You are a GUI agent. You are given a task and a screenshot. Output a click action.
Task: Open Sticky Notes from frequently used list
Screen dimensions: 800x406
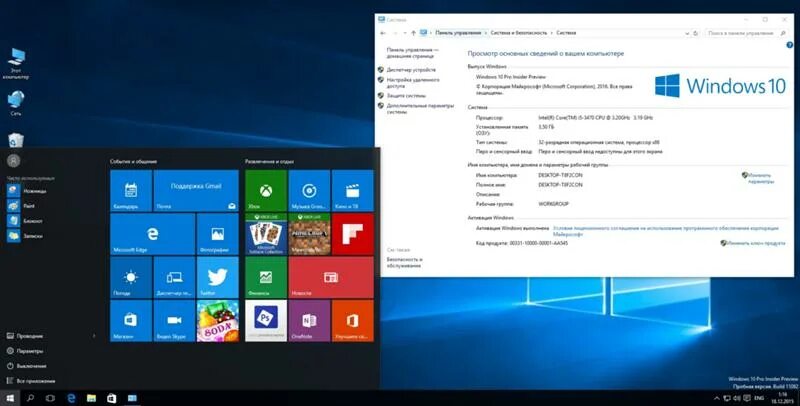coord(27,236)
